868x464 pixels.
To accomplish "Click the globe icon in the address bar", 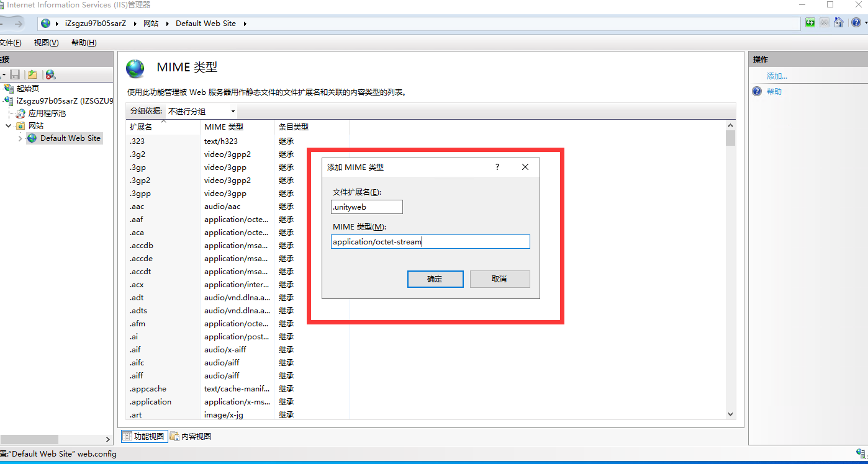I will click(x=45, y=24).
